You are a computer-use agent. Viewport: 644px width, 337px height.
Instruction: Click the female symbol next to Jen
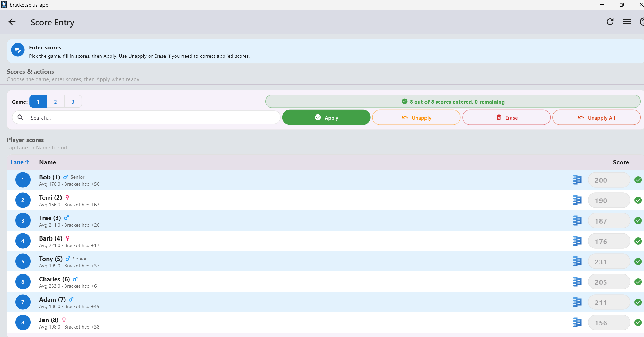[x=64, y=320]
